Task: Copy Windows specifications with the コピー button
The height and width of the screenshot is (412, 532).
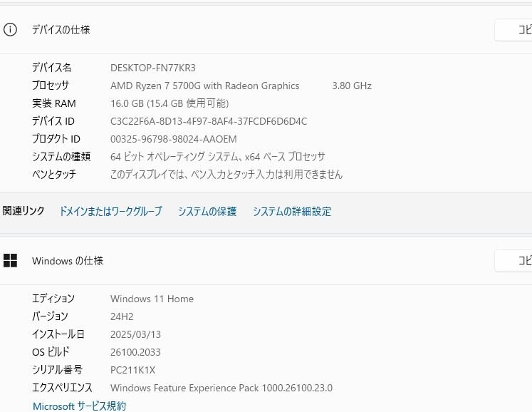Action: (513, 261)
